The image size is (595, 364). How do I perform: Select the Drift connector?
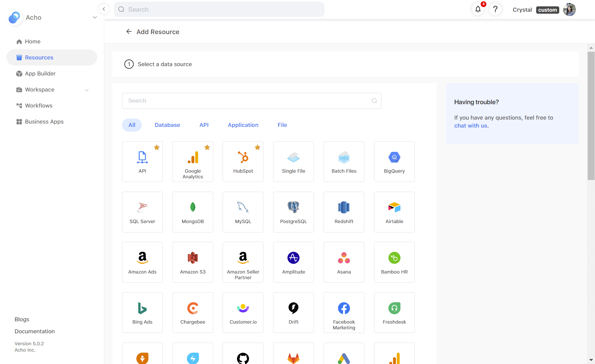point(293,313)
